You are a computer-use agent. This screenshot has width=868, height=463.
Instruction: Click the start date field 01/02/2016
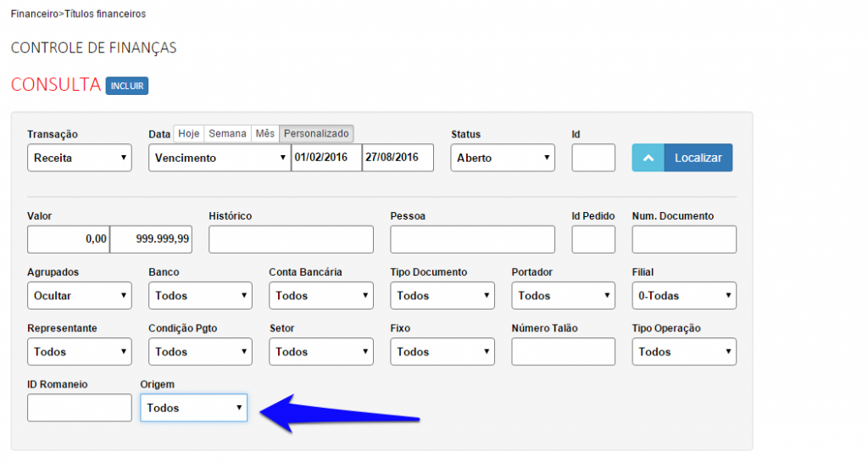click(x=325, y=158)
